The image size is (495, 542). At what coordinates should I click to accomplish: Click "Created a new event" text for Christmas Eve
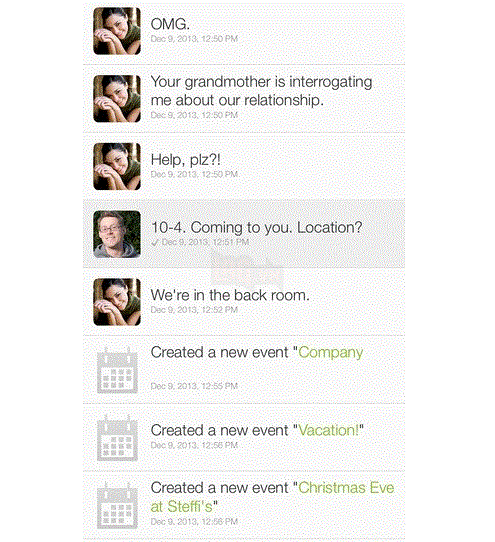220,488
